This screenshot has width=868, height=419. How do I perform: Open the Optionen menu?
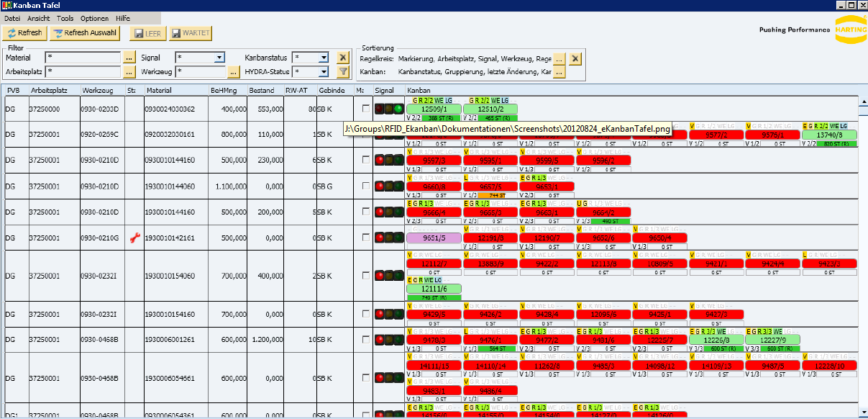94,17
